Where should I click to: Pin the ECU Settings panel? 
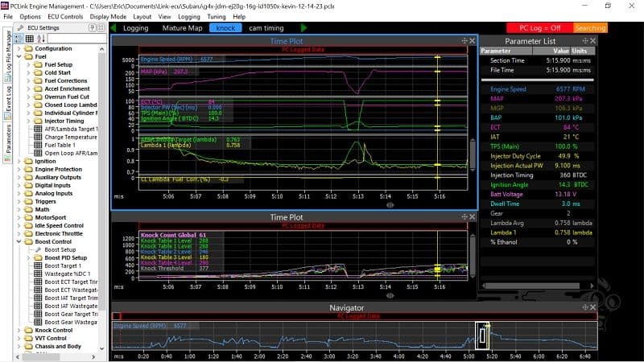tap(93, 27)
